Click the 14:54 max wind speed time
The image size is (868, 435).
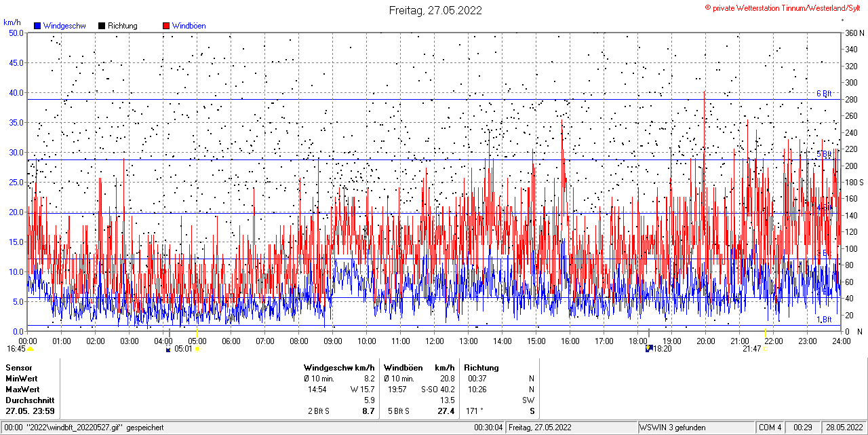click(x=317, y=390)
